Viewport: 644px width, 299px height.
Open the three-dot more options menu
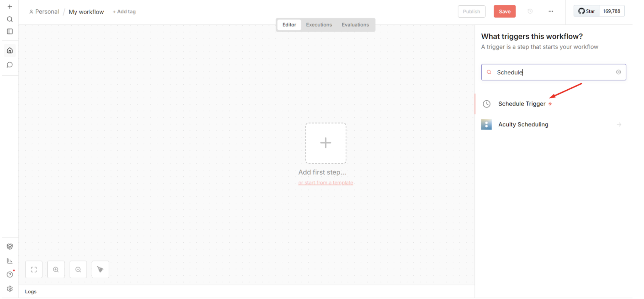pyautogui.click(x=551, y=11)
